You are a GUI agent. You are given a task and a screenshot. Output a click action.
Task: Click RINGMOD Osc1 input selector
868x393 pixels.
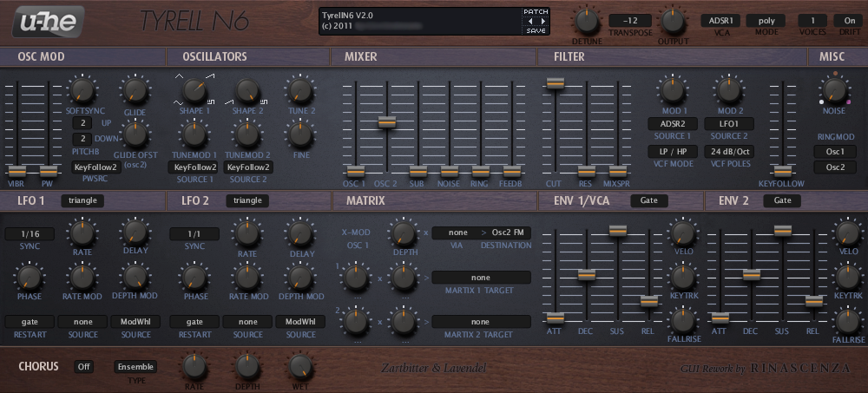[x=835, y=152]
